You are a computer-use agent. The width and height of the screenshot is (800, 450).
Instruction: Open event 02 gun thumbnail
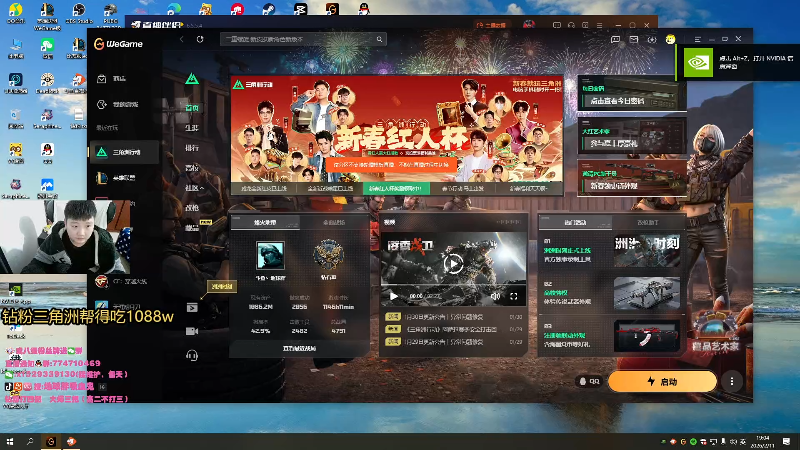point(646,293)
